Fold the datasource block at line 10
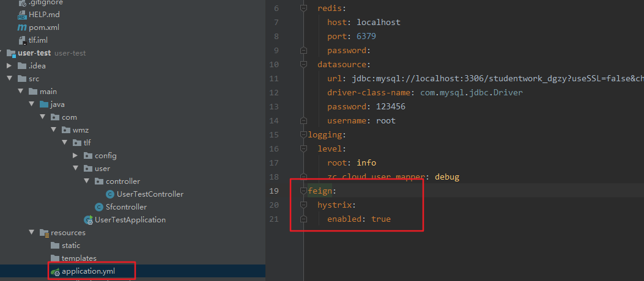This screenshot has height=281, width=644. click(x=303, y=64)
